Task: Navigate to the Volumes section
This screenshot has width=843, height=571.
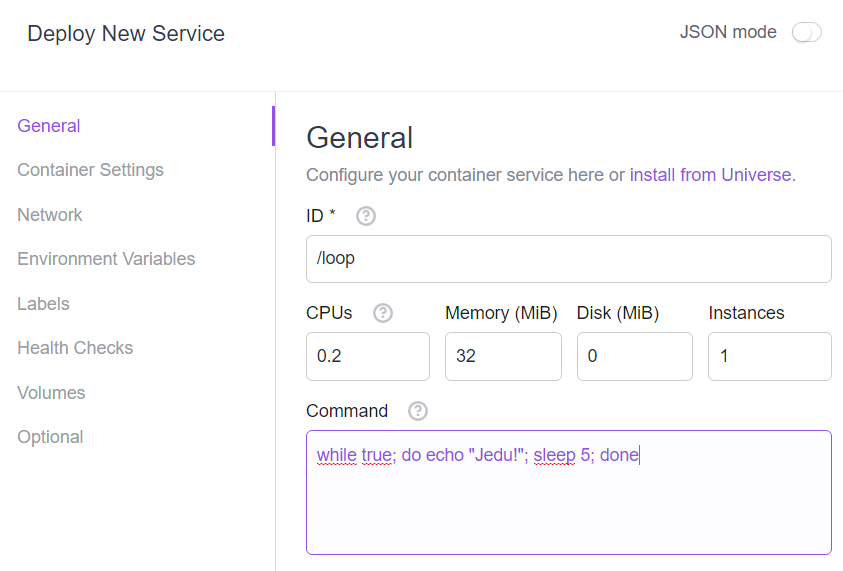Action: tap(51, 393)
